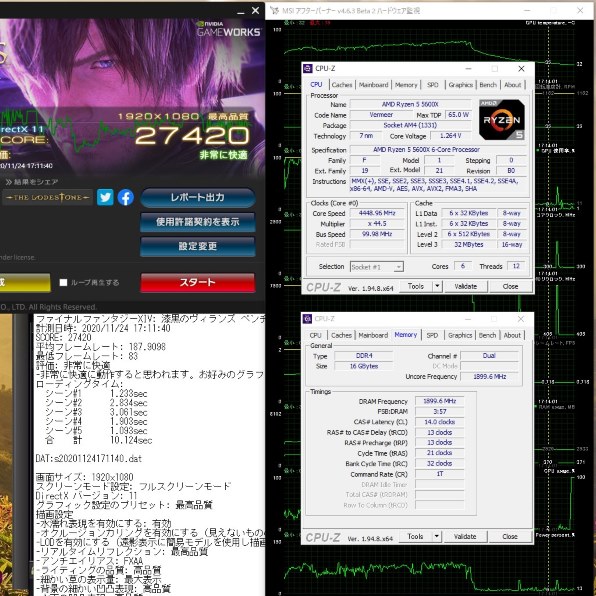Enable the loop playback checkbox

pyautogui.click(x=63, y=282)
